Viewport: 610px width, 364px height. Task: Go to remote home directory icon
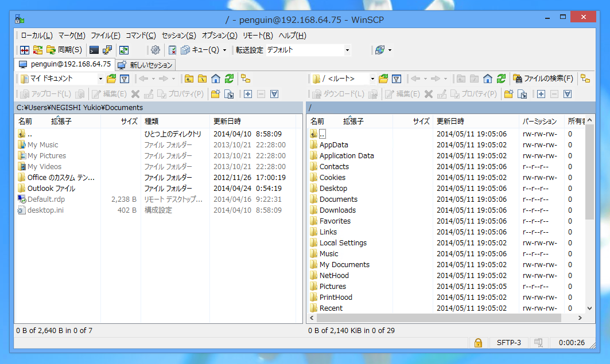[487, 79]
